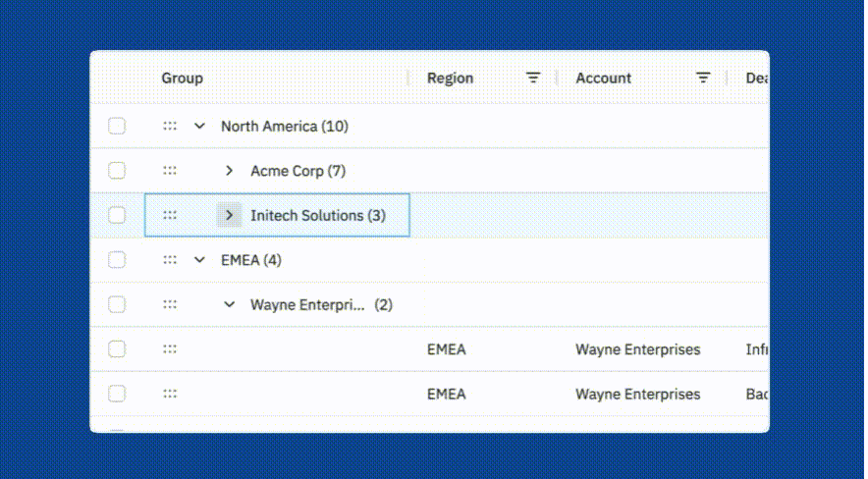Click drag handle of North America row

click(170, 126)
